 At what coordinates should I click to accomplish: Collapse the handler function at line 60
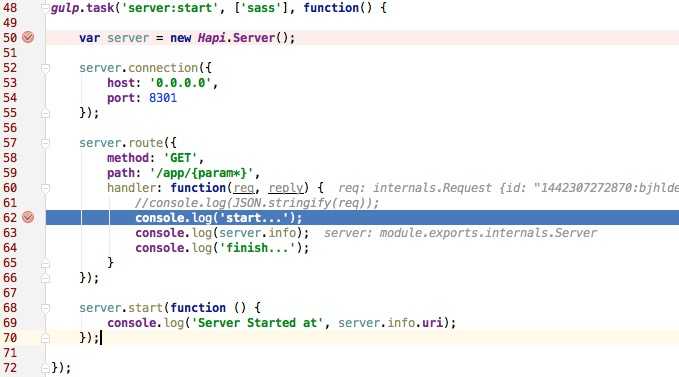click(x=45, y=188)
